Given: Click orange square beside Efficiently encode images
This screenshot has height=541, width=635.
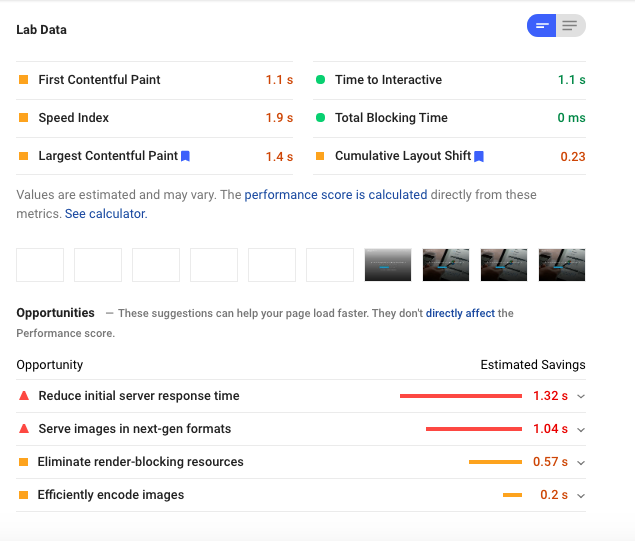Looking at the screenshot, I should coord(23,495).
